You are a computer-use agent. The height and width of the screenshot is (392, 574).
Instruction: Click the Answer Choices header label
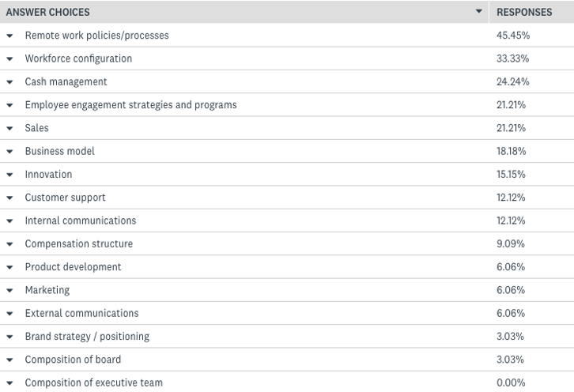[x=48, y=12]
